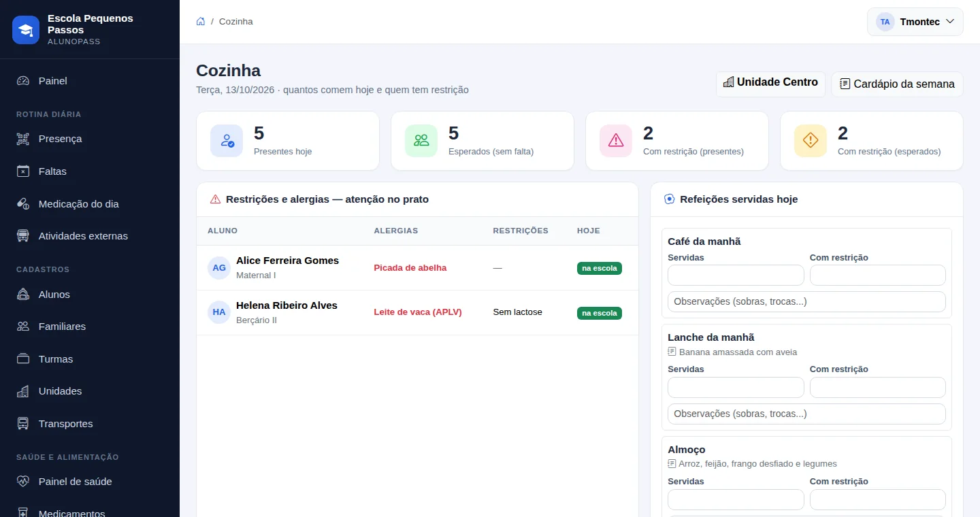Click Helena's 'na escola' badge
Image resolution: width=980 pixels, height=517 pixels.
[600, 313]
